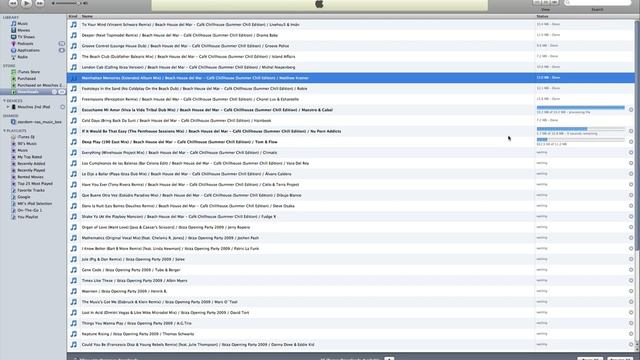The image size is (640, 360).
Task: Collapse the Devices section
Action: click(4, 100)
